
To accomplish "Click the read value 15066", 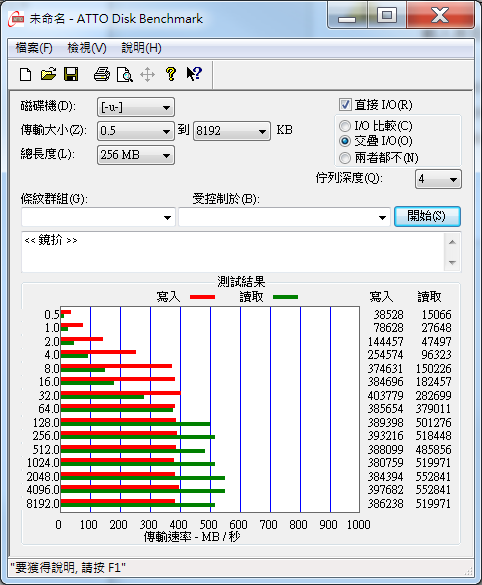I will click(436, 315).
